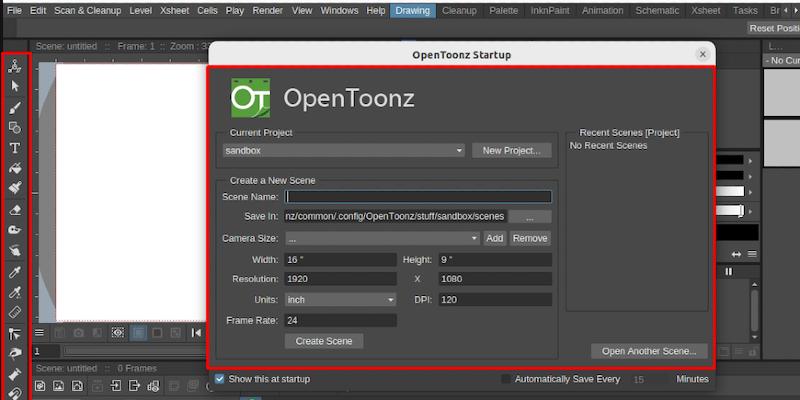800x400 pixels.
Task: Click Open Another Scene... button
Action: click(x=649, y=351)
